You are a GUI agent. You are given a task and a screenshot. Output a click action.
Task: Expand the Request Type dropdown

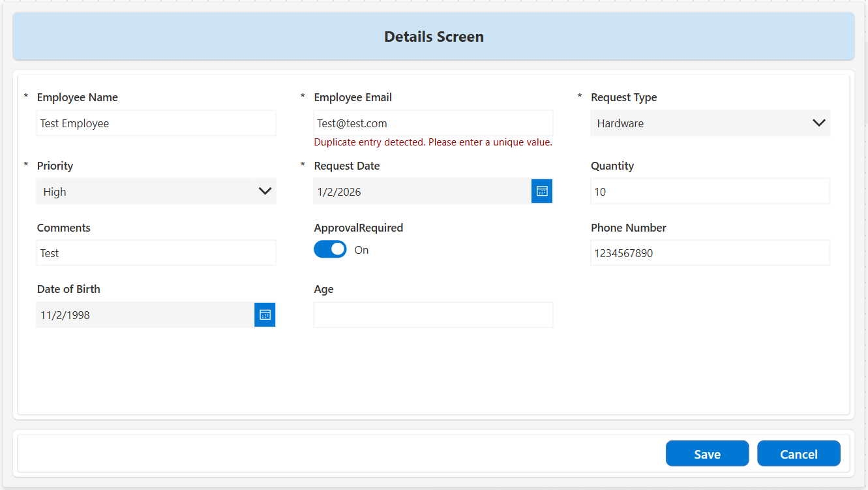pyautogui.click(x=710, y=123)
